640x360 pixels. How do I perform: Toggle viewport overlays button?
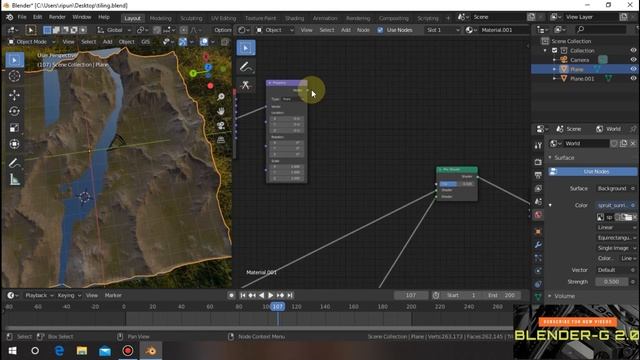point(204,42)
